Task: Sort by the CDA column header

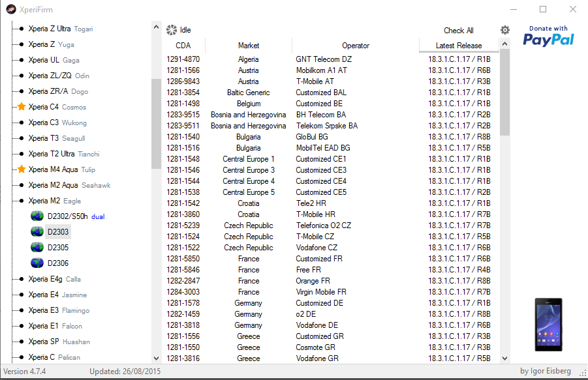Action: (x=183, y=46)
